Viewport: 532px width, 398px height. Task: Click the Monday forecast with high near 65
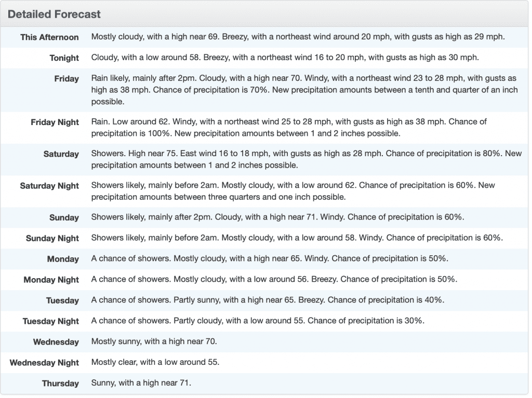270,259
